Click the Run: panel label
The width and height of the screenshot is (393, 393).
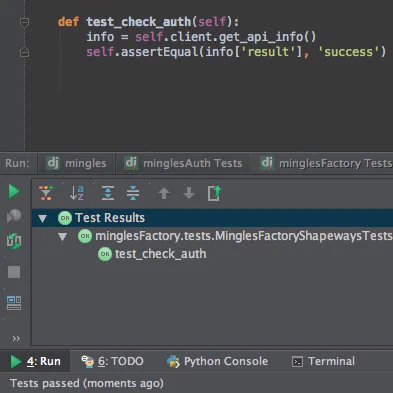[17, 163]
